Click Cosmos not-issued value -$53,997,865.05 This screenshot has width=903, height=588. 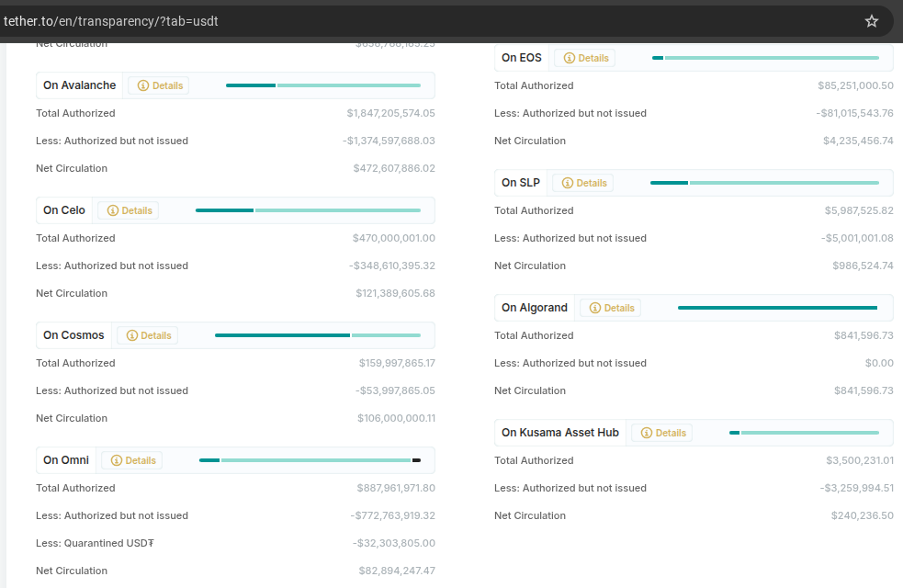395,391
